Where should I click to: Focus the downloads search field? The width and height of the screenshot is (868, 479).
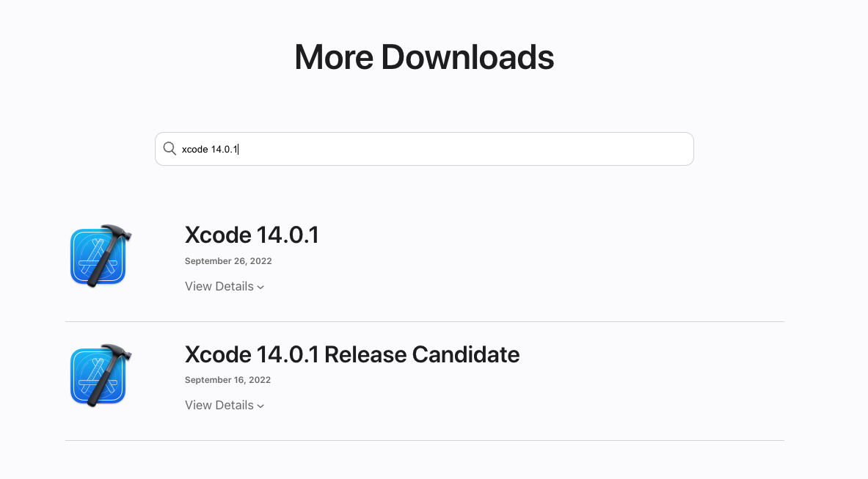click(424, 149)
